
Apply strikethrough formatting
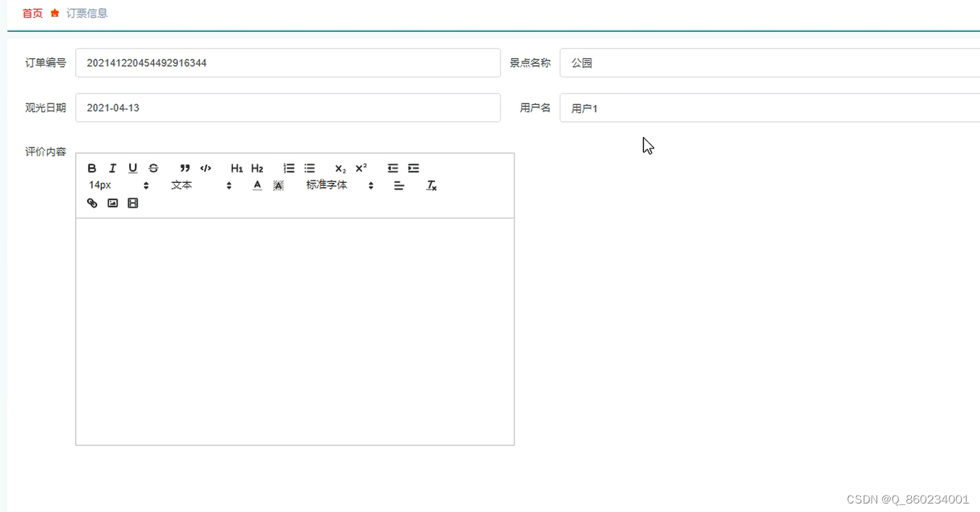pos(154,168)
